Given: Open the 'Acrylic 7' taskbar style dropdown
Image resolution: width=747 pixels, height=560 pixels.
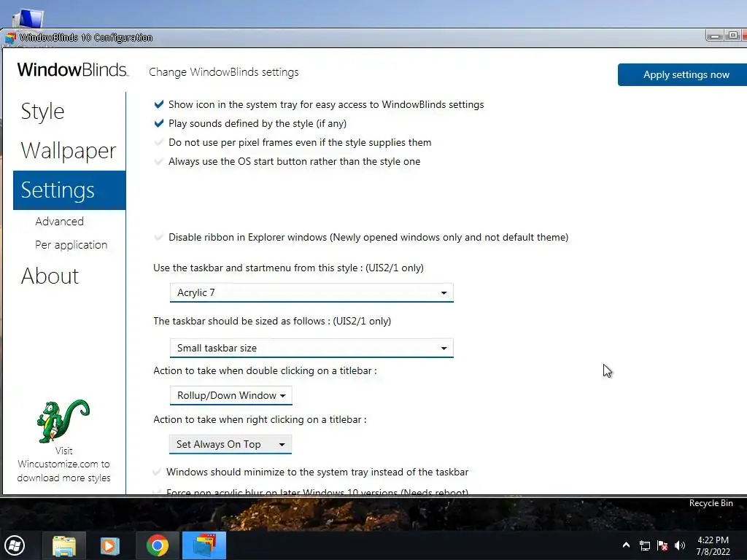Looking at the screenshot, I should [311, 292].
